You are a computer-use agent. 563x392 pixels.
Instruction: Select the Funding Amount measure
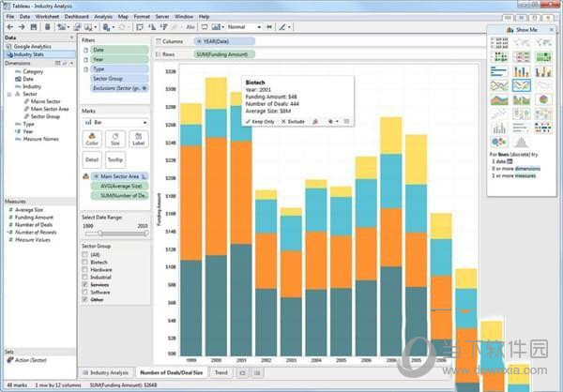pos(34,218)
